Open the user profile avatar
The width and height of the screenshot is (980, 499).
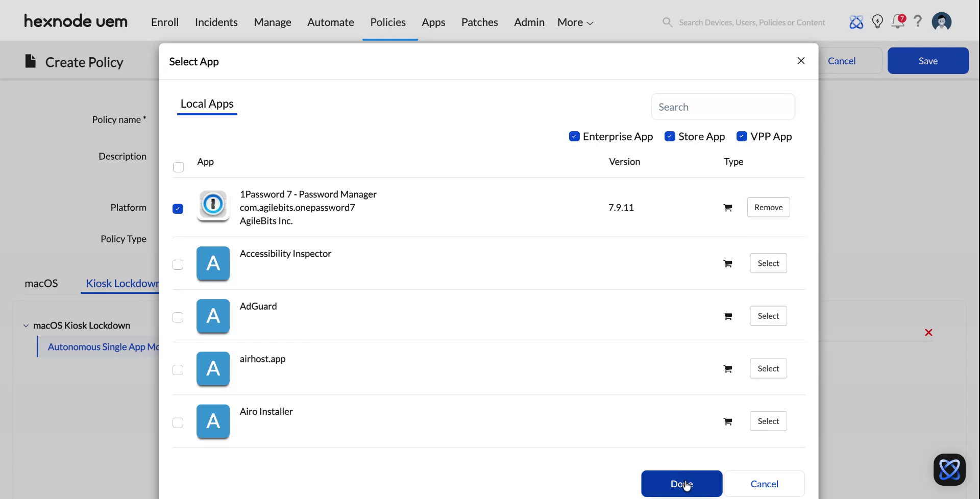[x=941, y=21]
